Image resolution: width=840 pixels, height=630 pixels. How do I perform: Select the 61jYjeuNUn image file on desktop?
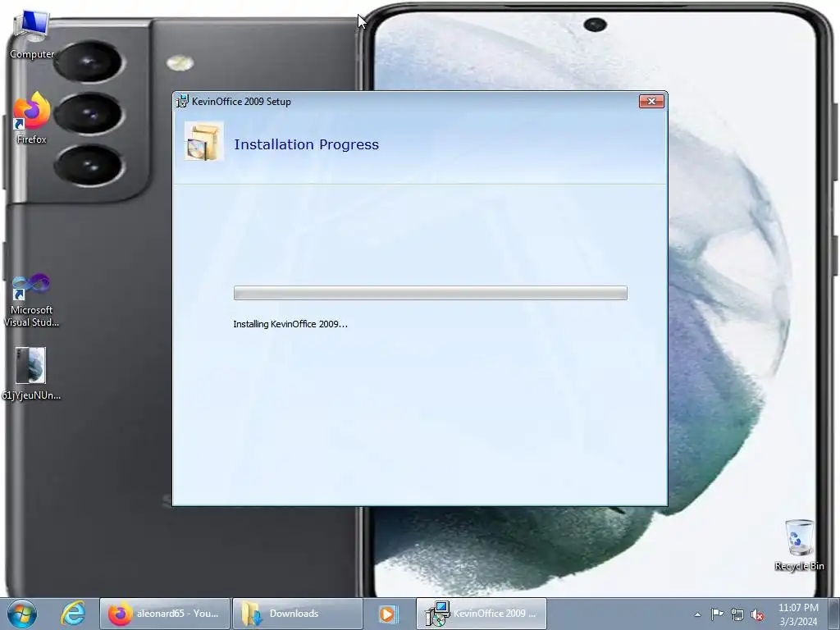click(x=31, y=373)
